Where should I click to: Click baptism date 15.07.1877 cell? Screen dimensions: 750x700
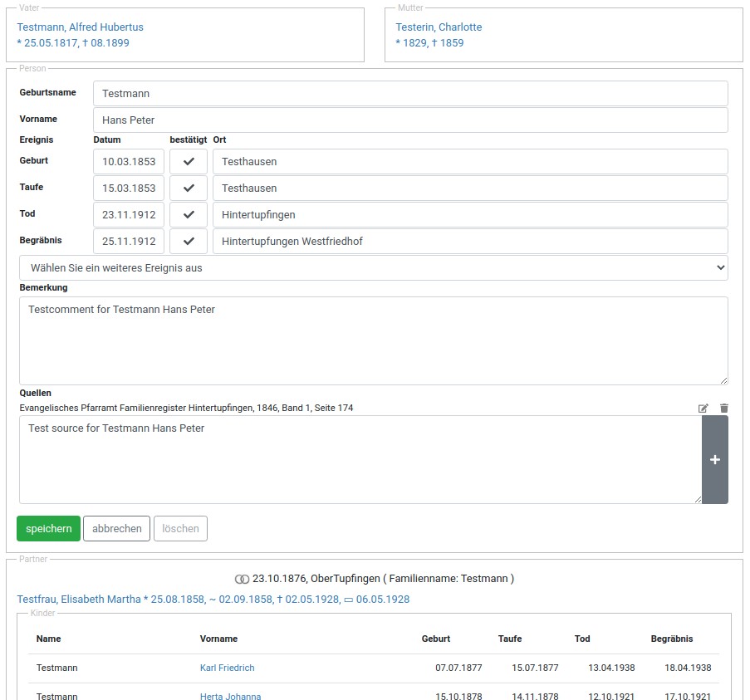coord(535,668)
